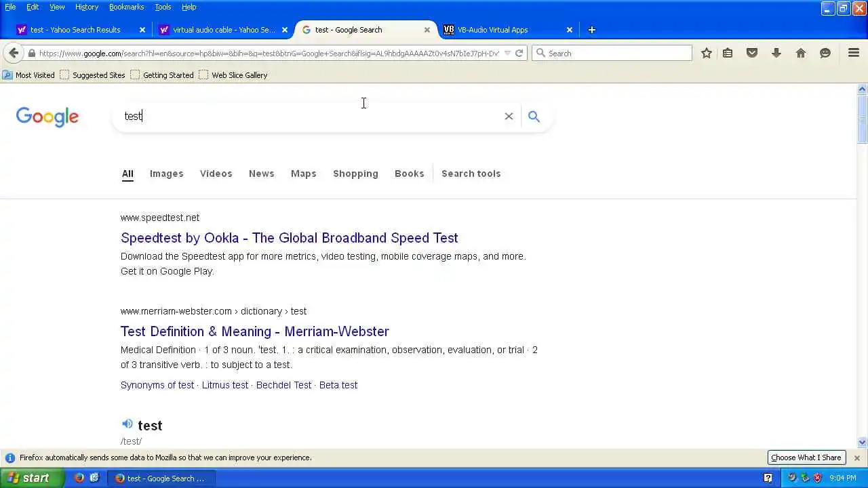This screenshot has width=868, height=488.
Task: Open Web Slice Gallery bookmark
Action: coord(233,75)
